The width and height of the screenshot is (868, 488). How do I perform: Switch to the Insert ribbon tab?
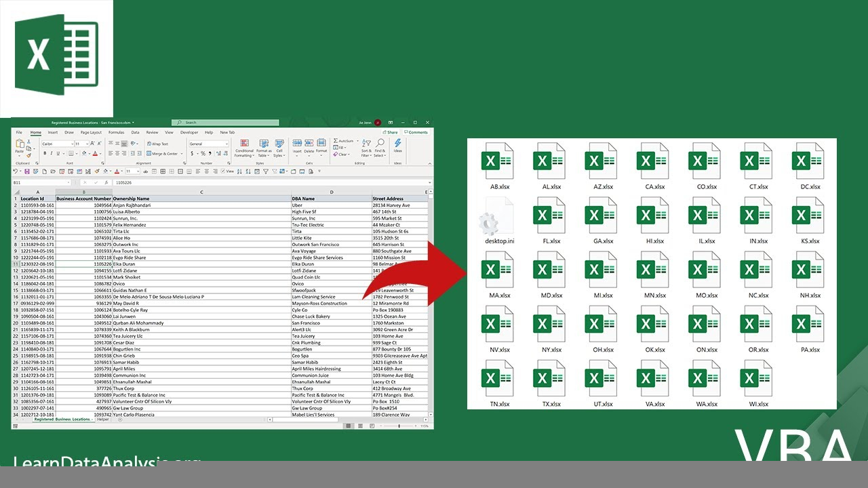click(53, 132)
